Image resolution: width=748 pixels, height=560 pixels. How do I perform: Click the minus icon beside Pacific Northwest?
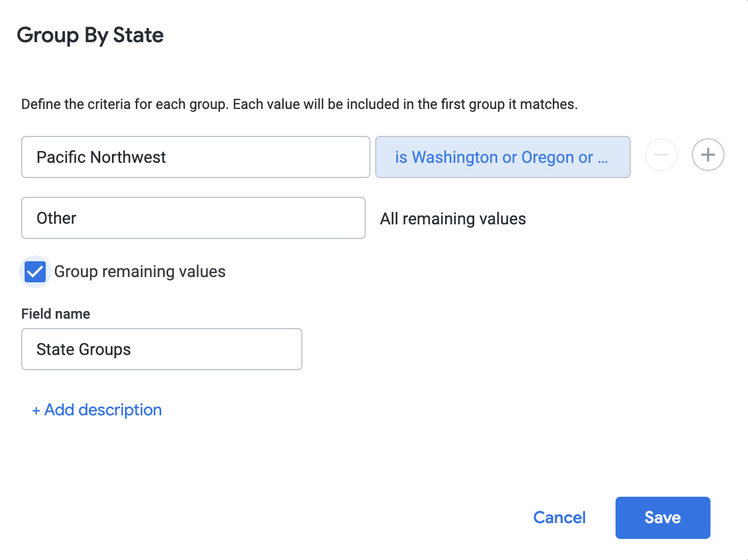point(661,155)
